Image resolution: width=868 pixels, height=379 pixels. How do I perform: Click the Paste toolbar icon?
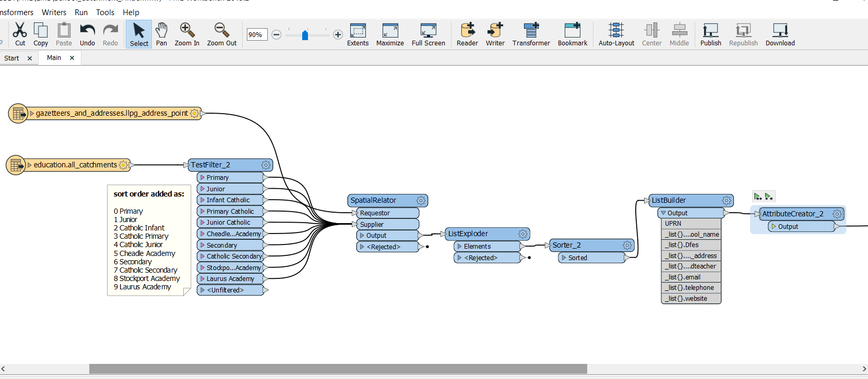[64, 34]
